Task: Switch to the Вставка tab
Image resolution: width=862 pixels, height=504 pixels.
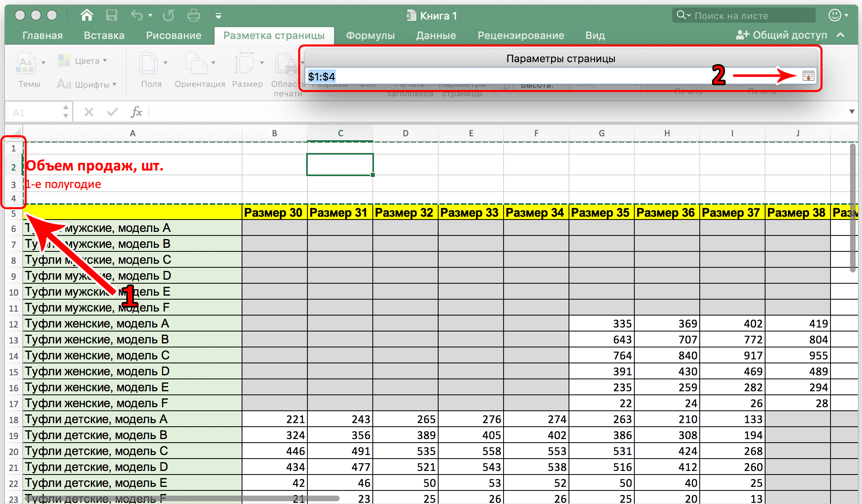Action: [104, 35]
